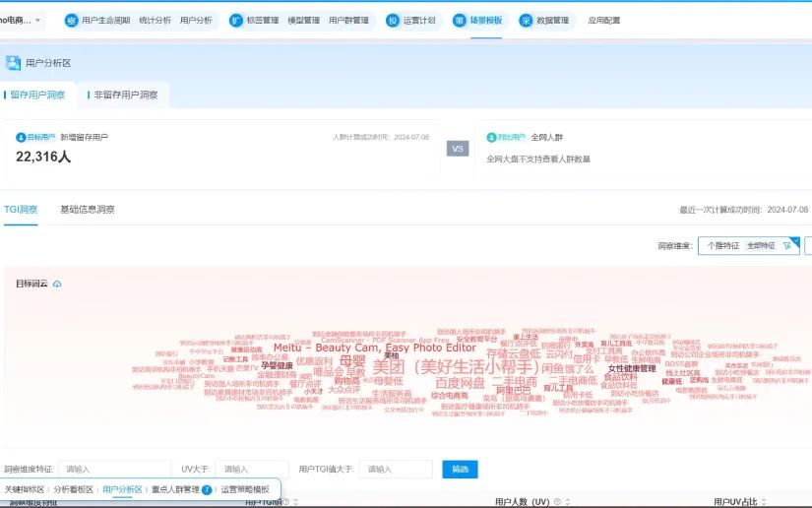
Task: Click the funnel filter icon in 洞察维度
Action: [787, 245]
